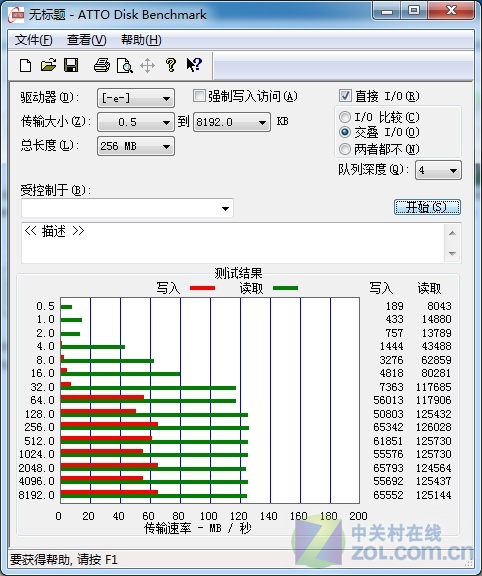Click description box scroll up arrow
The image size is (482, 576).
pos(452,233)
